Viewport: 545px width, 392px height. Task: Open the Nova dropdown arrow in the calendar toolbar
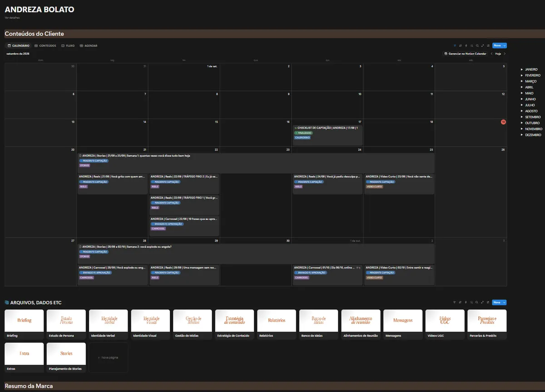click(x=505, y=45)
